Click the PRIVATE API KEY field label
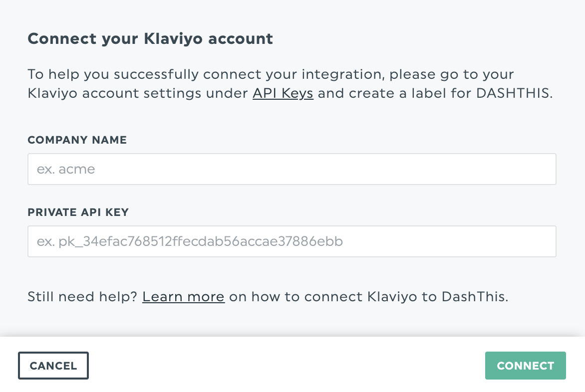The image size is (585, 392). coord(78,212)
